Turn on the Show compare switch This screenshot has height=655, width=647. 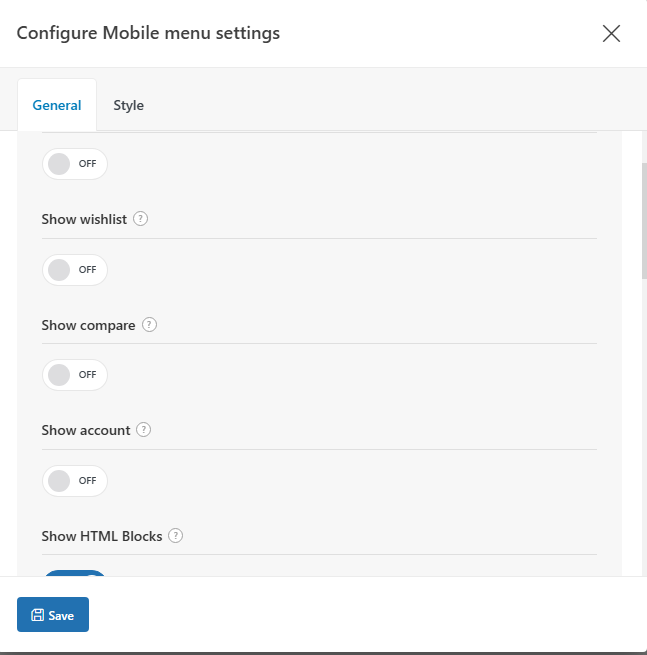[75, 375]
